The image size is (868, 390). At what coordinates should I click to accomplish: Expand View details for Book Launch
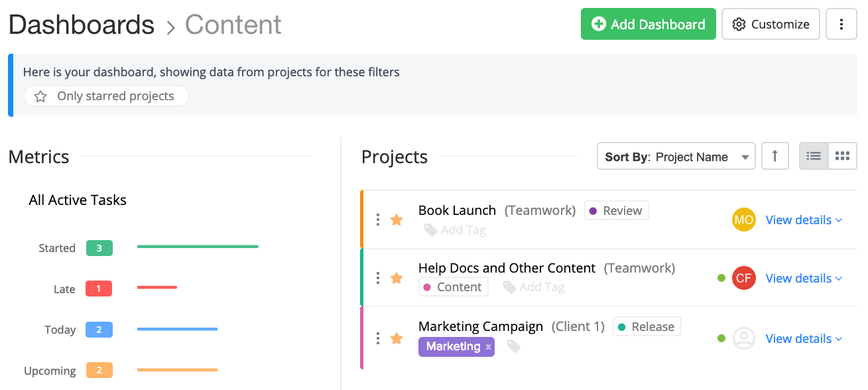click(x=804, y=220)
